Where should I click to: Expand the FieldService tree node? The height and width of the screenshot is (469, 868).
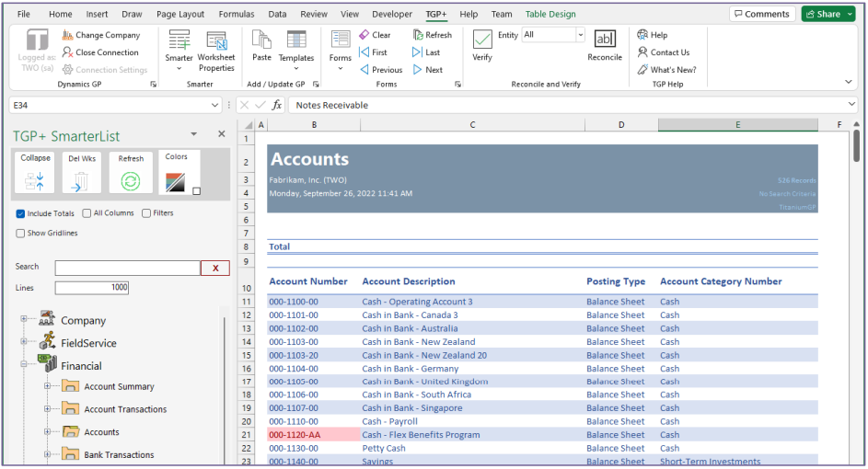click(x=24, y=341)
